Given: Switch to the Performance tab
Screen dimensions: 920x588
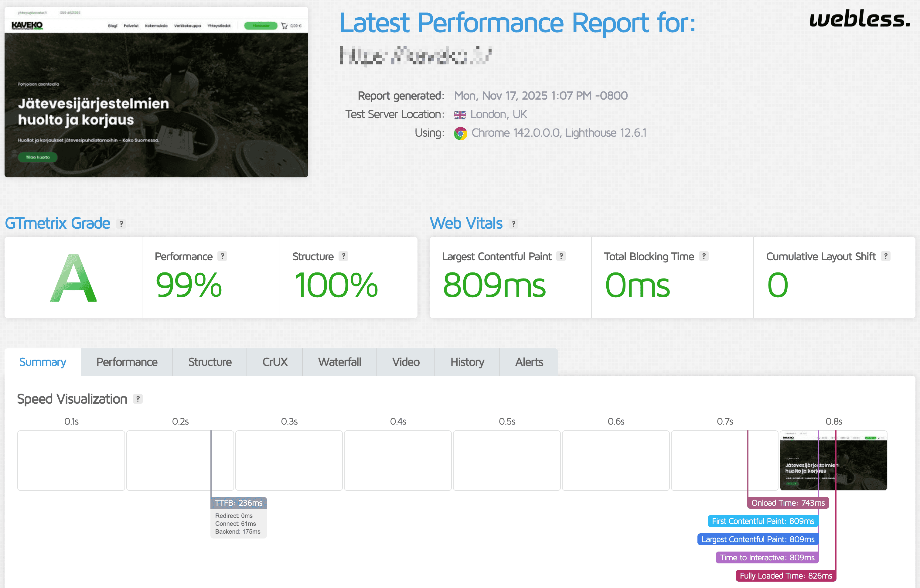Looking at the screenshot, I should coord(126,362).
